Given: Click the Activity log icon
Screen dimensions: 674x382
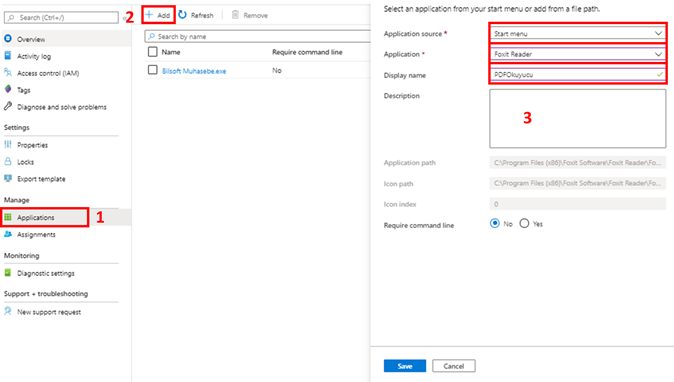Looking at the screenshot, I should tap(8, 55).
